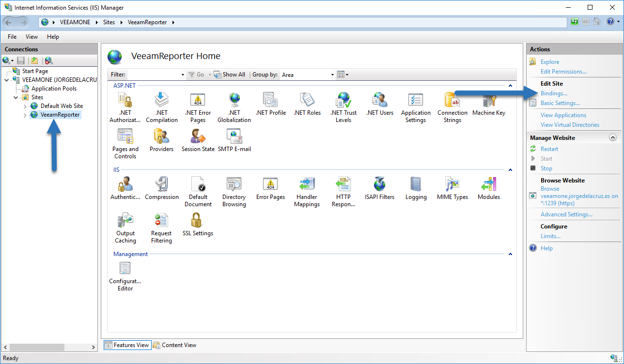Click Explore in Actions pane
The height and width of the screenshot is (364, 624).
(x=550, y=62)
